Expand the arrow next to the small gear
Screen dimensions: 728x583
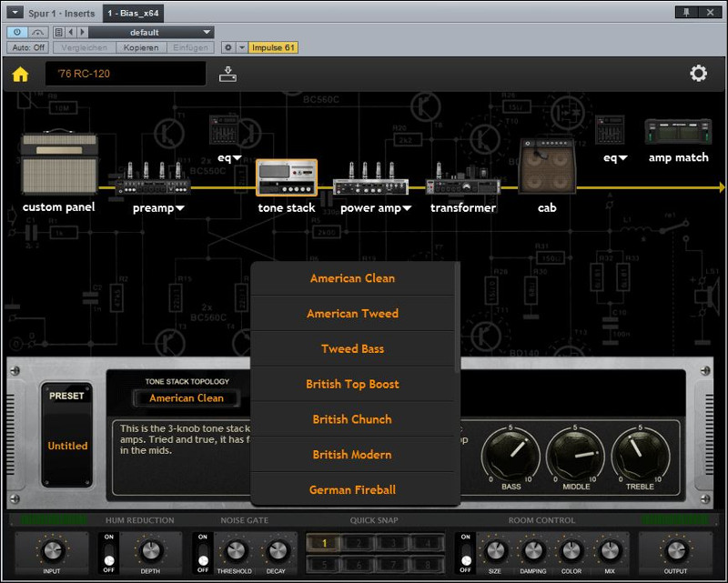click(242, 47)
